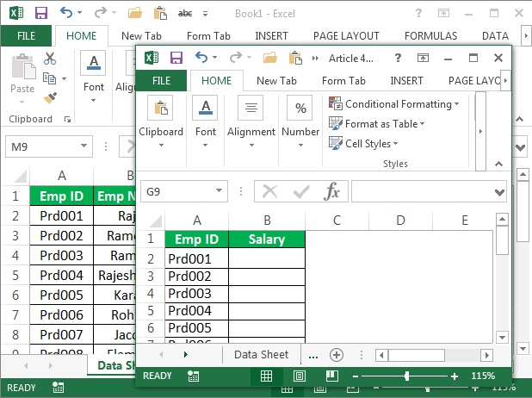532x398 pixels.
Task: Open G9 Name Box dropdown arrow
Action: (x=220, y=190)
